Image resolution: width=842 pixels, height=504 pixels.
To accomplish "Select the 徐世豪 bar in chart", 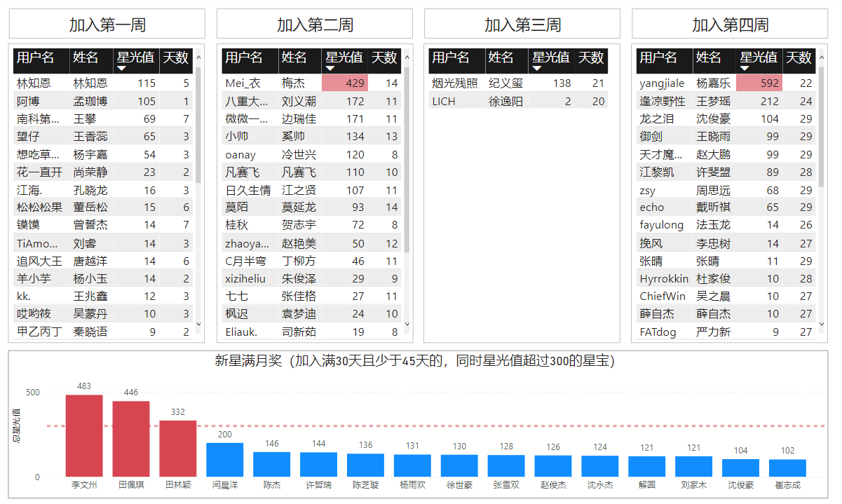I will [x=459, y=466].
